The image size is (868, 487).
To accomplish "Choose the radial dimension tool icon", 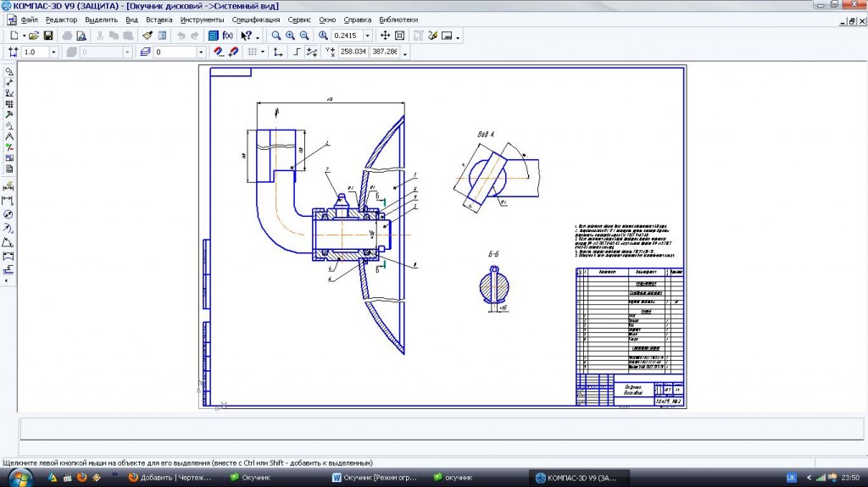I will coord(8,228).
